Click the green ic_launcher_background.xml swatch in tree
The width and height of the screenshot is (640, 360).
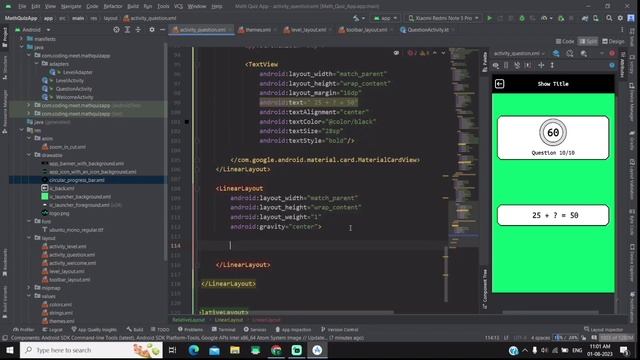(x=45, y=197)
